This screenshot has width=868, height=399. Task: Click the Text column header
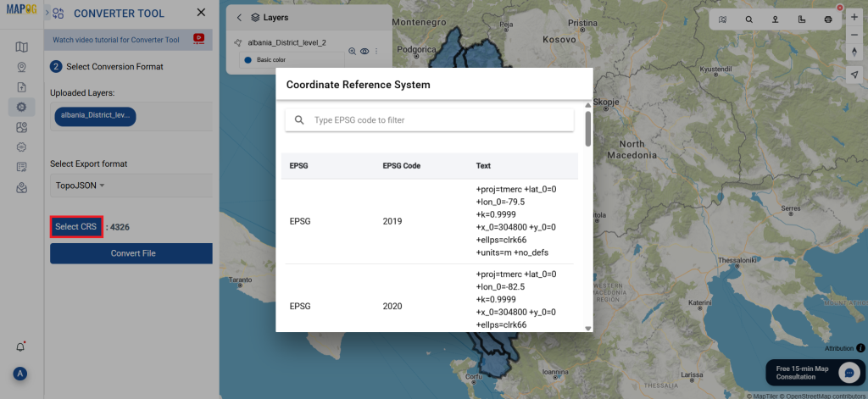pyautogui.click(x=483, y=166)
